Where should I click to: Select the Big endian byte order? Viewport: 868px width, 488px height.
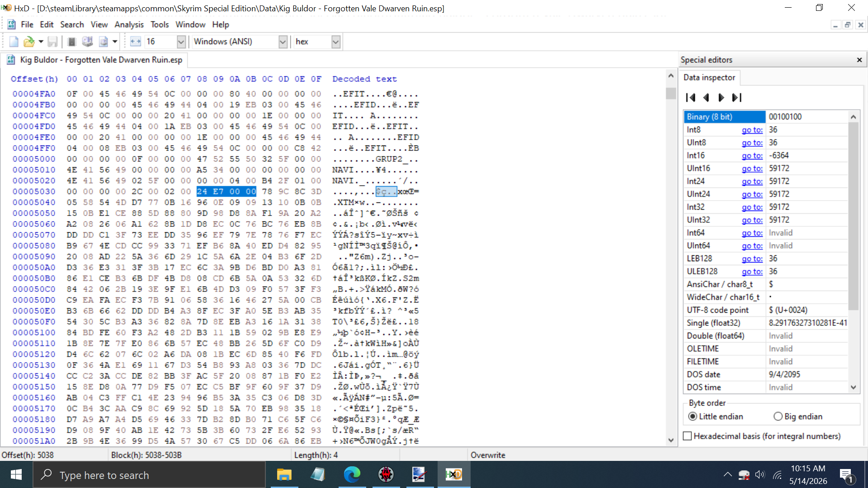pos(798,416)
